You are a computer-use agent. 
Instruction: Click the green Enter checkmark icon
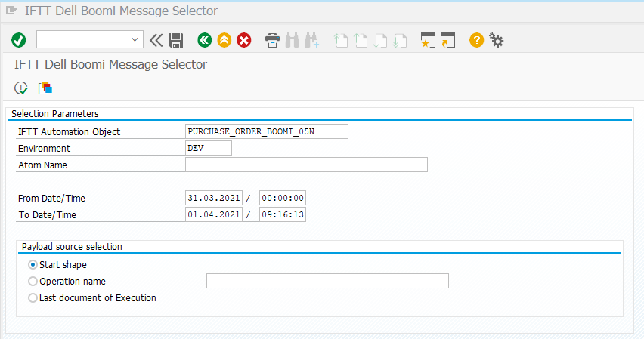click(x=19, y=40)
